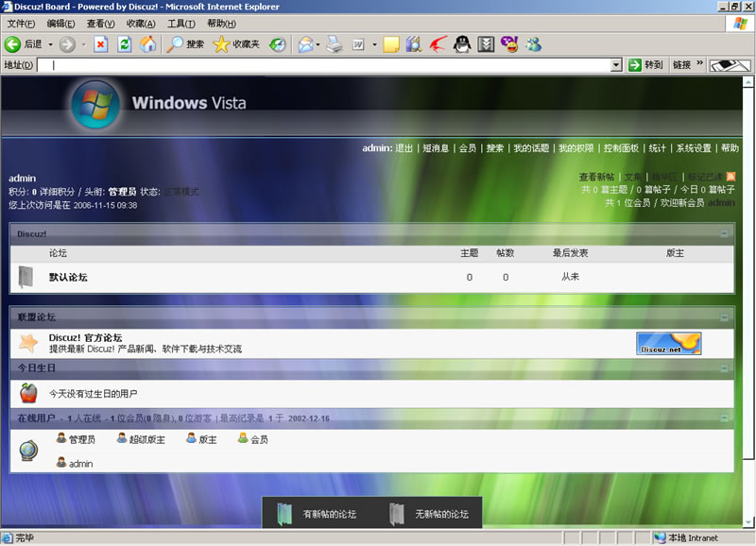Screen dimensions: 756x546
Task: Open the 帮助 link in forum navigation
Action: 730,148
